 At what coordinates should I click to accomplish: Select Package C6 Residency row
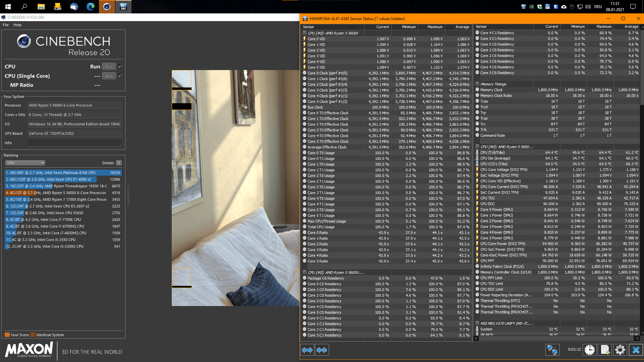pyautogui.click(x=386, y=278)
